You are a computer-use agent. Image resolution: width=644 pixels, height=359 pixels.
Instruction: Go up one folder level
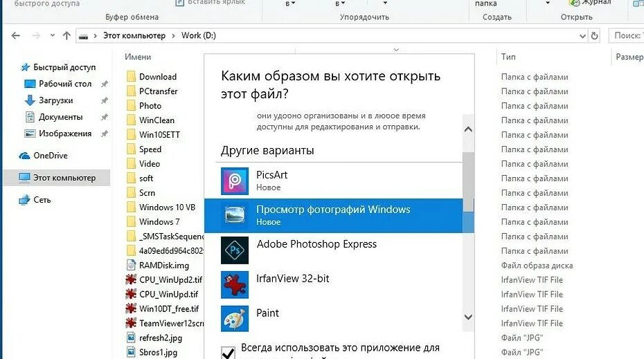(66, 36)
